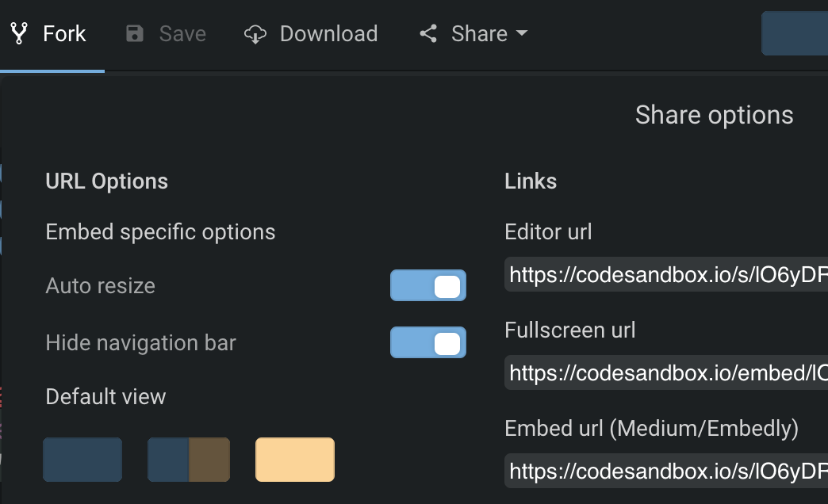The width and height of the screenshot is (828, 504).
Task: Click the Save floppy disk icon
Action: point(135,34)
